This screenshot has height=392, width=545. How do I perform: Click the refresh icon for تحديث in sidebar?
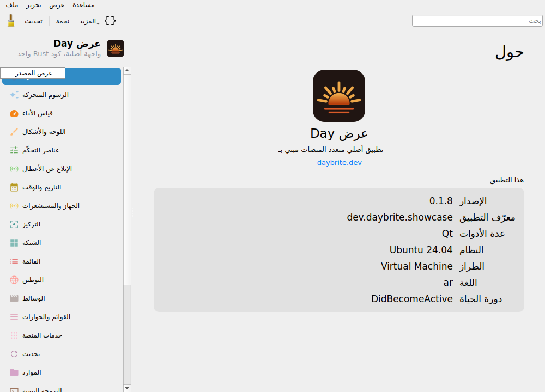[14, 354]
